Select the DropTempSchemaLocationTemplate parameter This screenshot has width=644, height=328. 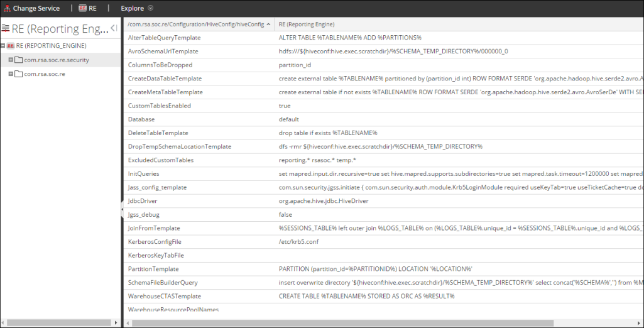click(180, 146)
